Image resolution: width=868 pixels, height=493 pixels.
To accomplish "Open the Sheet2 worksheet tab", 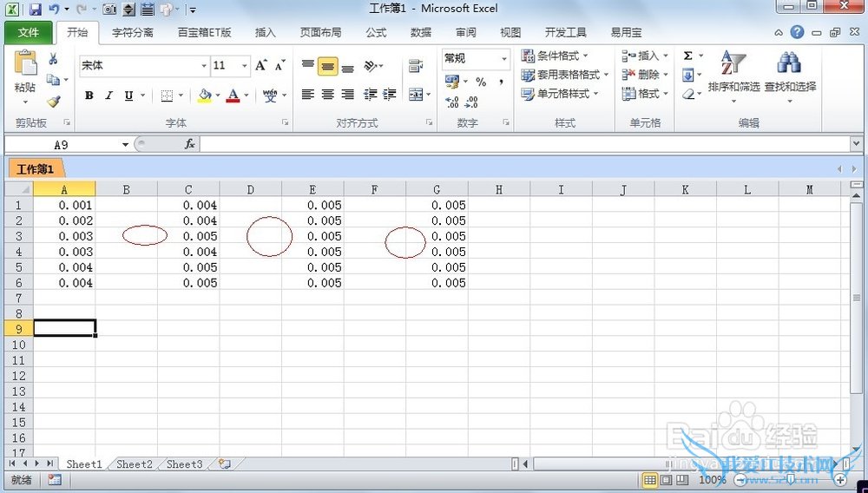I will point(134,464).
